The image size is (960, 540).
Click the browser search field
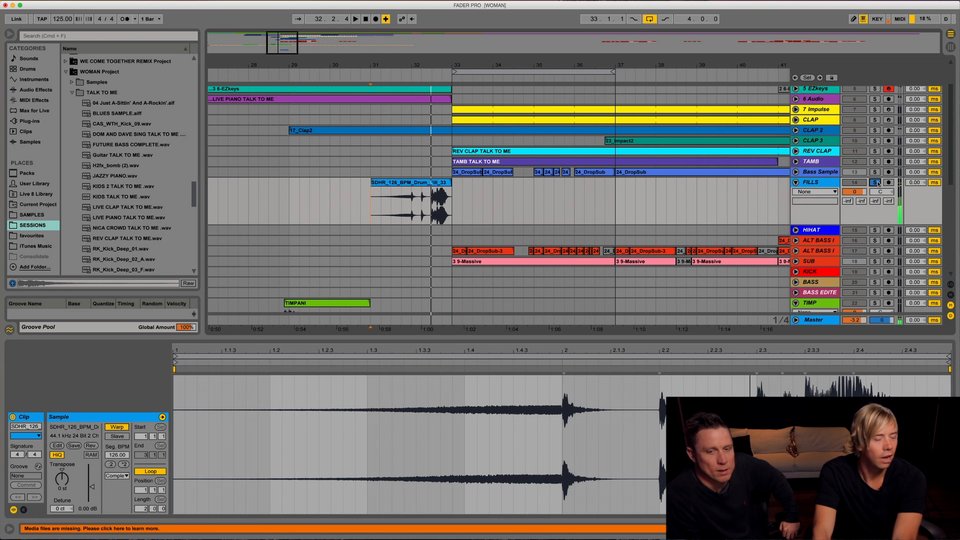click(108, 36)
